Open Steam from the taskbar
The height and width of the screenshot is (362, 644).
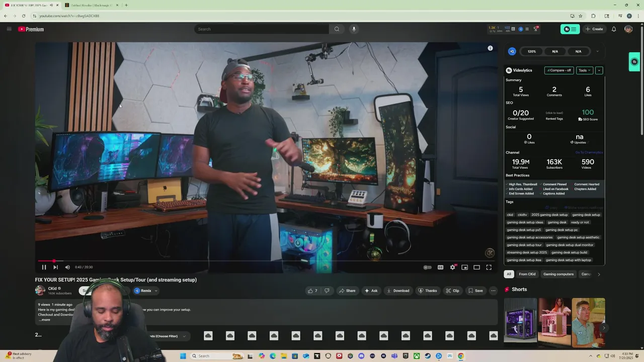428,356
